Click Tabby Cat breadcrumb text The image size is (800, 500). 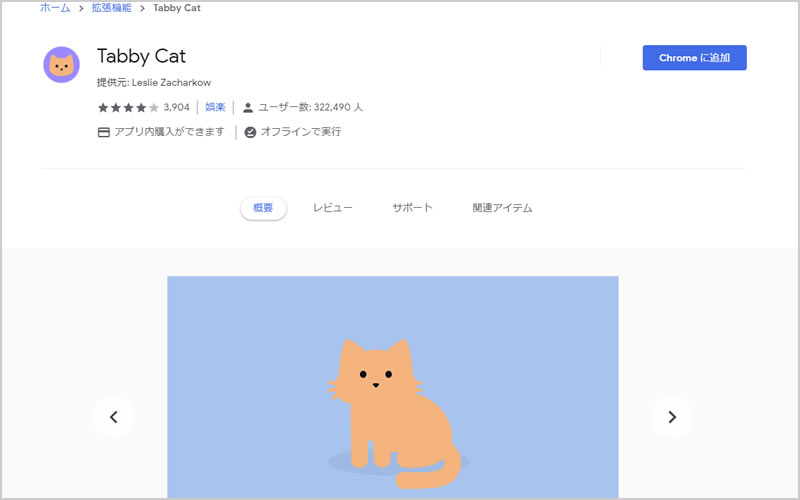click(x=177, y=8)
